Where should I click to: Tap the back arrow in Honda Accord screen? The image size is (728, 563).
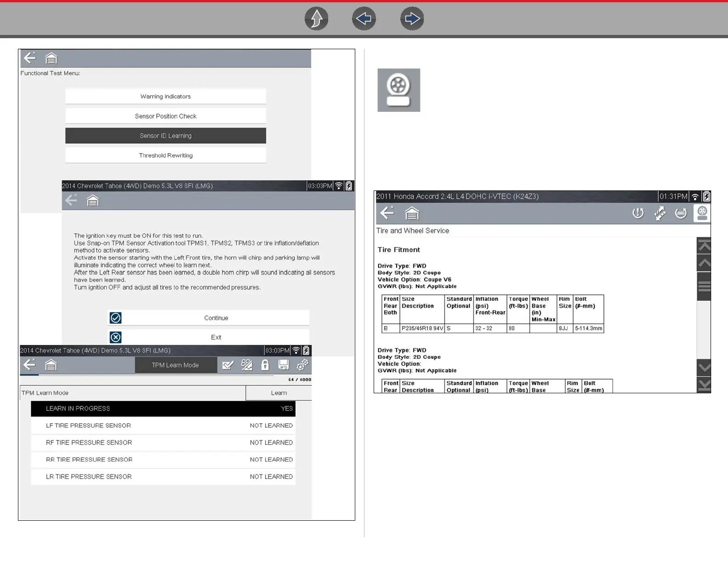coord(387,213)
